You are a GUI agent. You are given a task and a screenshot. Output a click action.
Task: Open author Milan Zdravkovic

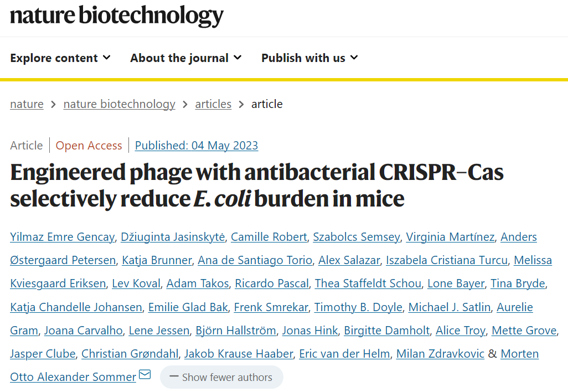440,353
